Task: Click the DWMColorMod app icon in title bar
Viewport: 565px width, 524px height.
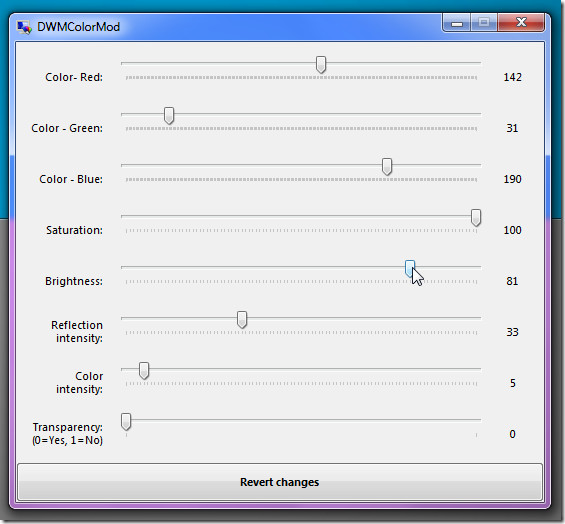Action: [24, 27]
